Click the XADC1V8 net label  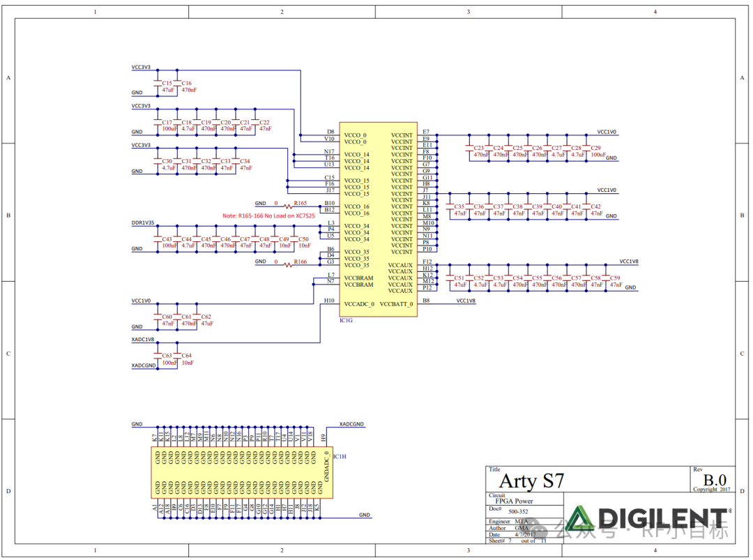pyautogui.click(x=143, y=340)
